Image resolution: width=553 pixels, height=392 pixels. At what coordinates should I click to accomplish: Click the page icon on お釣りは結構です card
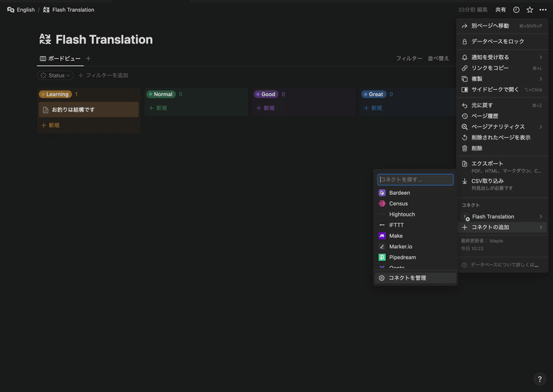pyautogui.click(x=46, y=110)
